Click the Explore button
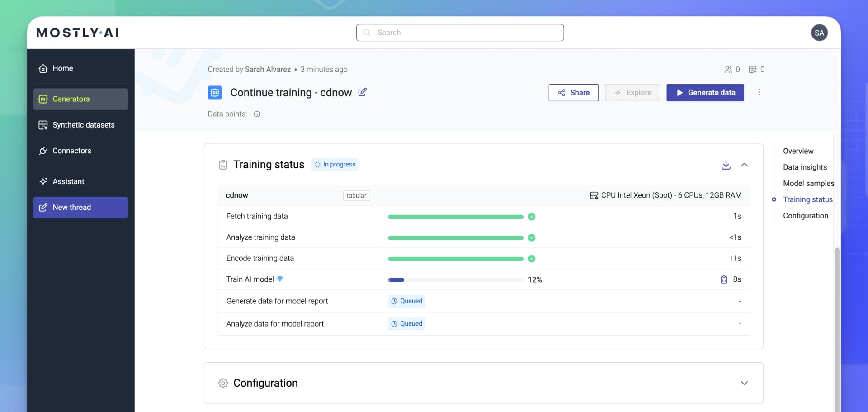 632,93
